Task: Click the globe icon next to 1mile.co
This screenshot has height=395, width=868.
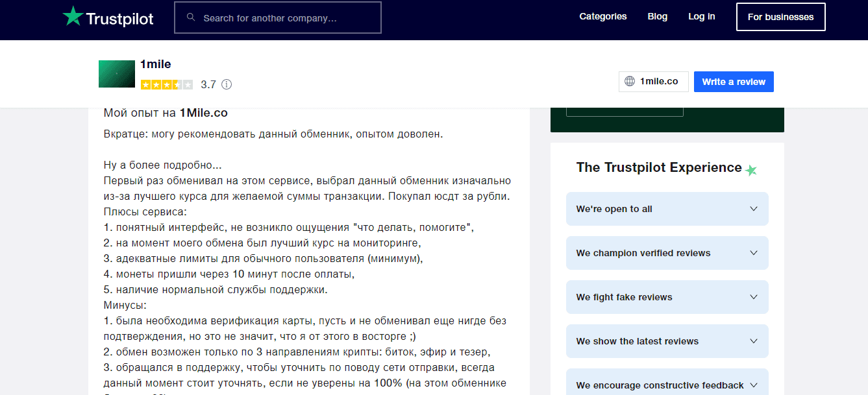Action: point(629,82)
